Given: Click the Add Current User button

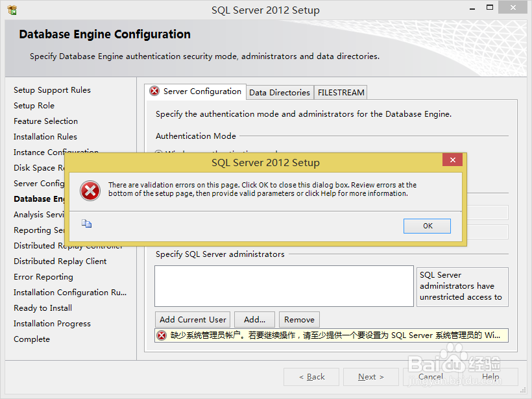Looking at the screenshot, I should [x=192, y=319].
